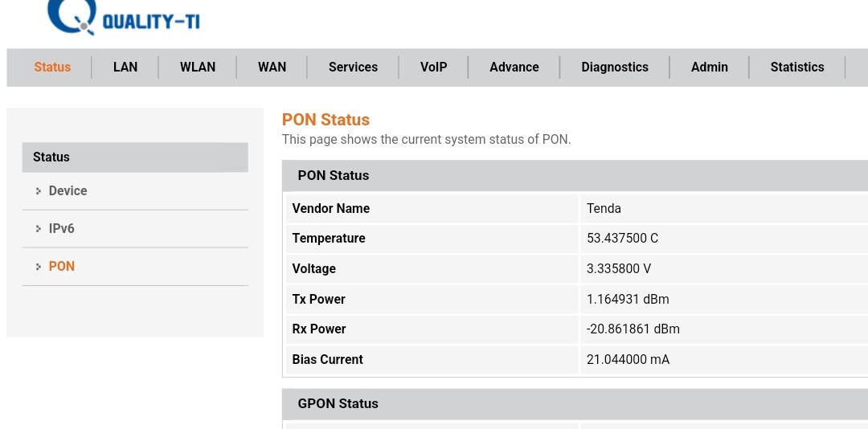This screenshot has width=868, height=429.
Task: Click the arrow bullet beside IPv6
Action: click(38, 229)
